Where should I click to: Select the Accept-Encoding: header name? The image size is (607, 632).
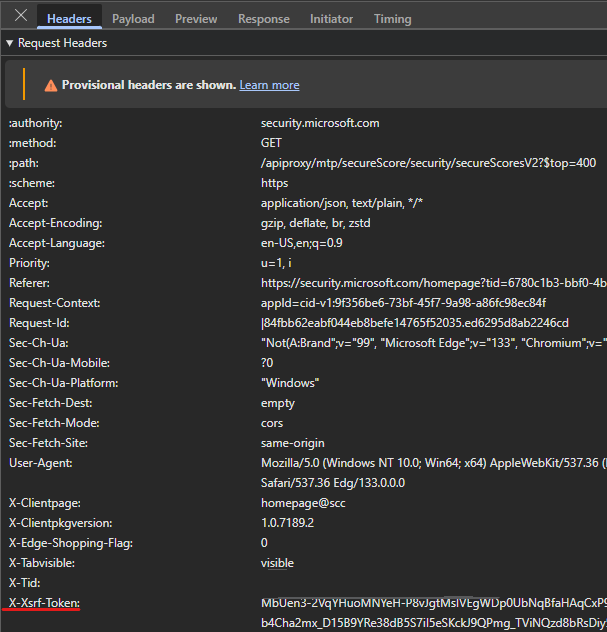pyautogui.click(x=56, y=223)
